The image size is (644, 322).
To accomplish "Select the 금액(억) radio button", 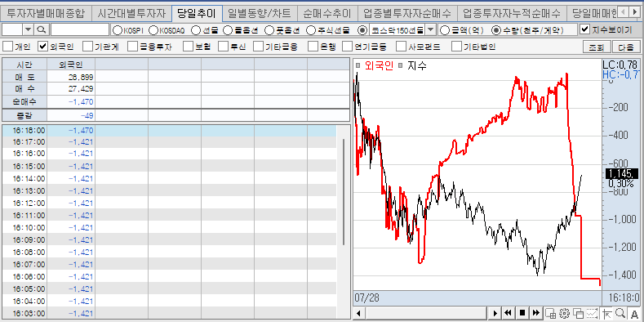I will 444,30.
